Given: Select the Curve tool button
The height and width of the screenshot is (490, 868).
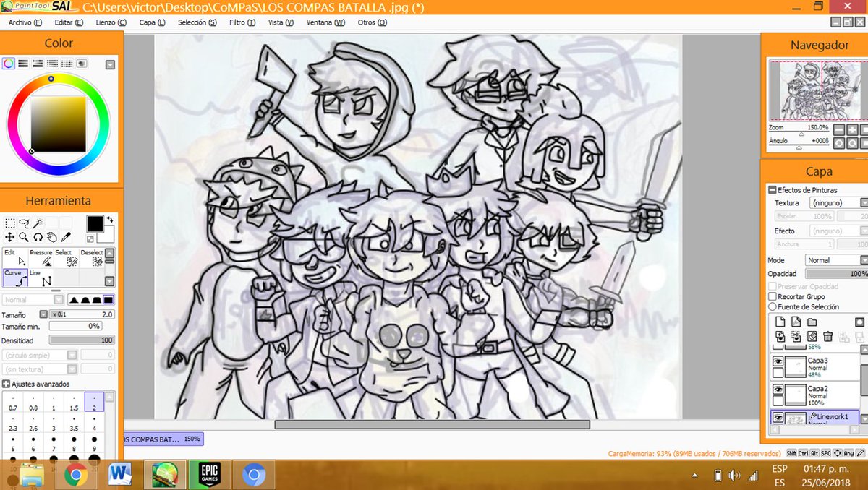Looking at the screenshot, I should (x=14, y=278).
